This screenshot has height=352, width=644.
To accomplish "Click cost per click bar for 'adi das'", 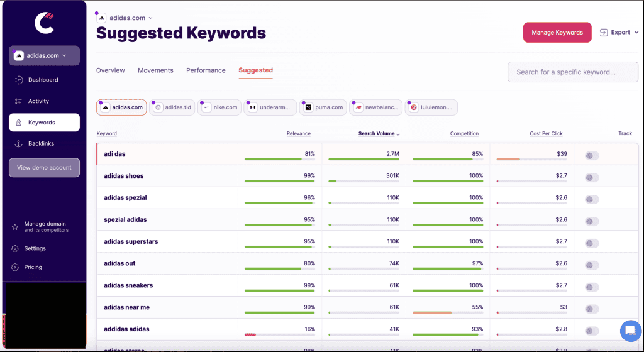I will [532, 159].
